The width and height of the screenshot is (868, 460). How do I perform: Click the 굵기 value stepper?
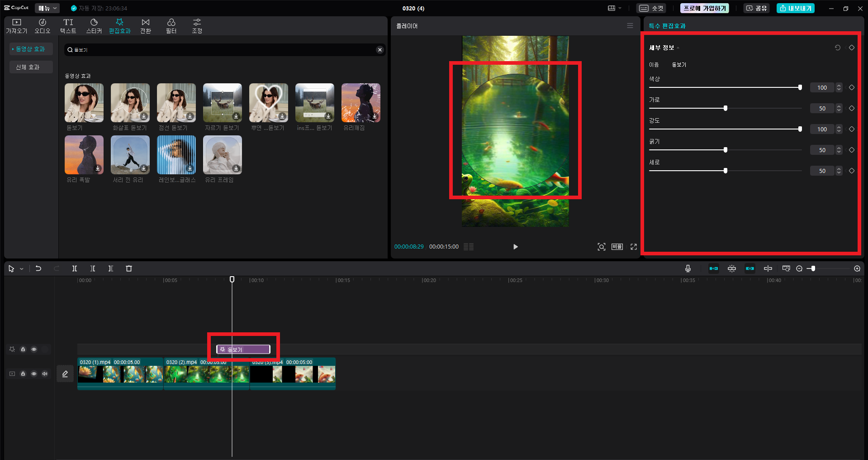click(839, 150)
